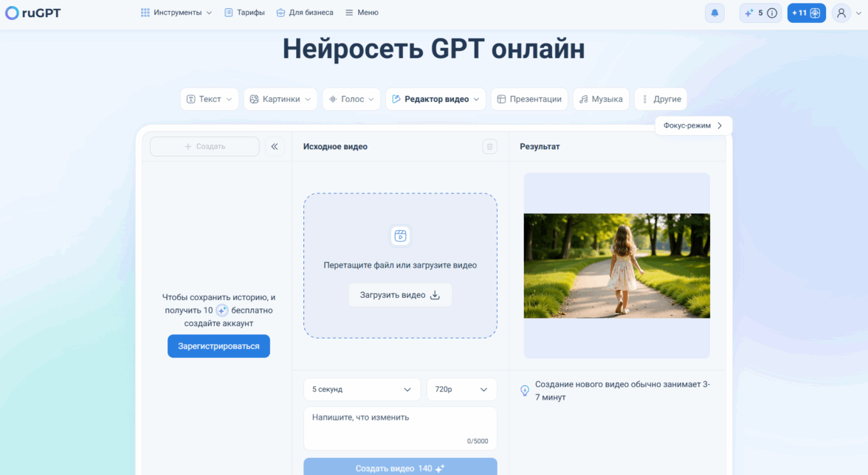
Task: Switch on Фокус-режим
Action: click(x=693, y=125)
